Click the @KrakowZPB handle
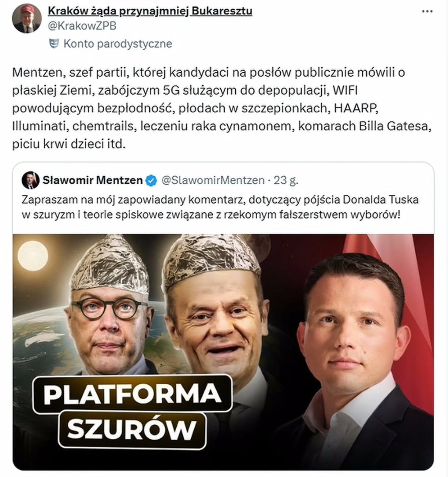Screen dimensions: 448x477 (x=82, y=25)
